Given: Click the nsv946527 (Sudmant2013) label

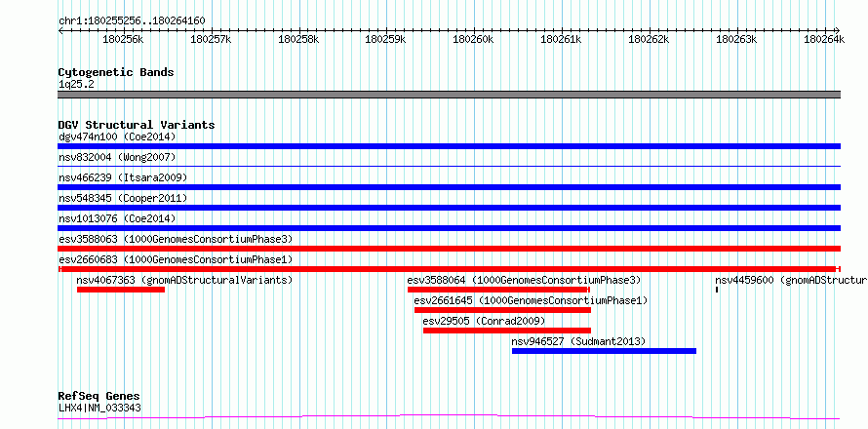Looking at the screenshot, I should pos(578,341).
